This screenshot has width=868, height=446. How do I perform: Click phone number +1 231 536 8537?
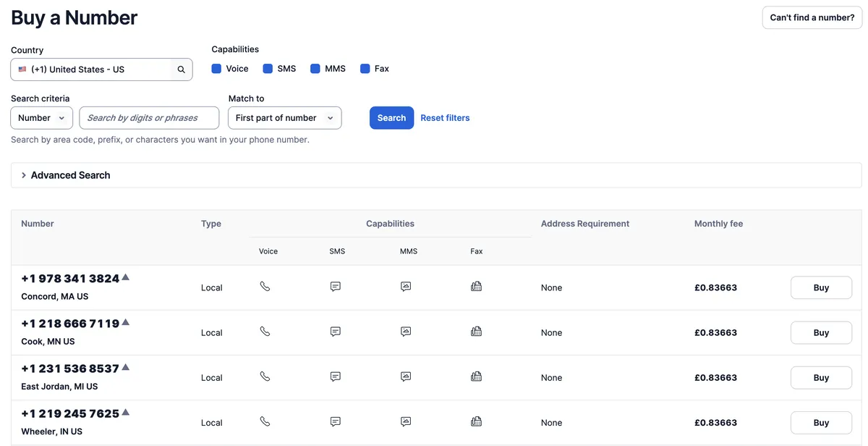click(70, 369)
